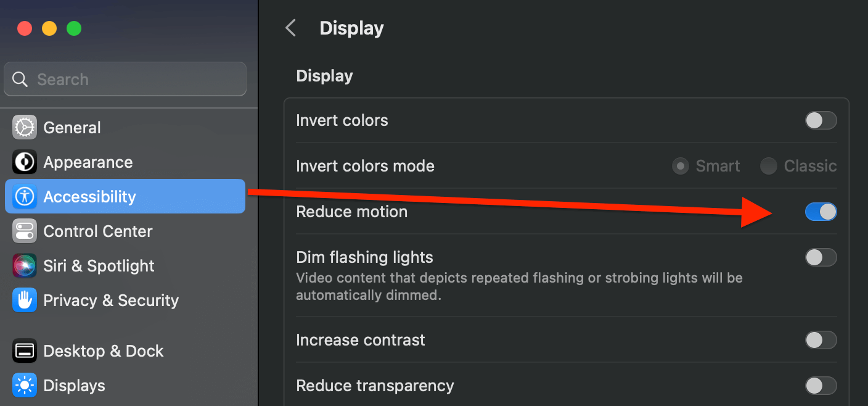Image resolution: width=868 pixels, height=406 pixels.
Task: Select the Privacy & Security hand icon
Action: [x=24, y=300]
